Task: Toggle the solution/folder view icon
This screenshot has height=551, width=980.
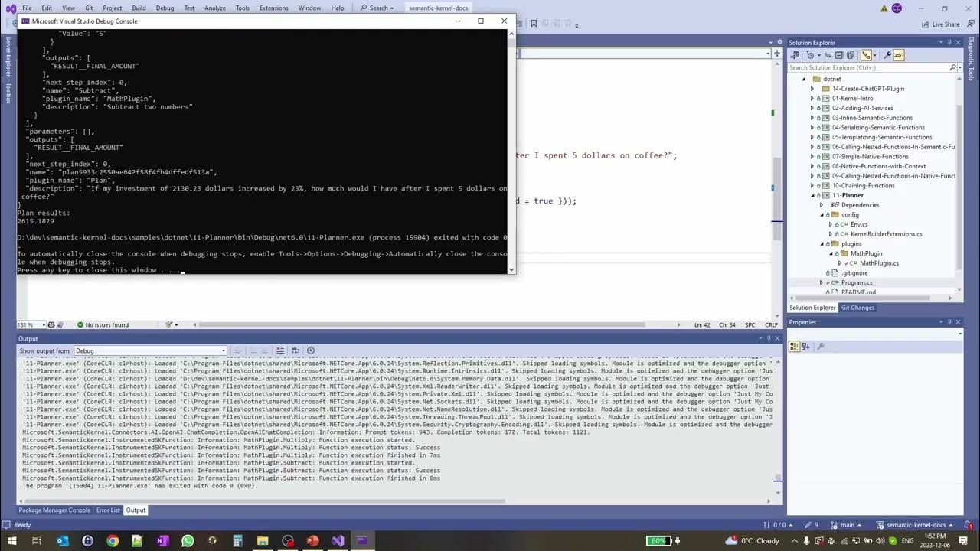Action: tap(866, 55)
